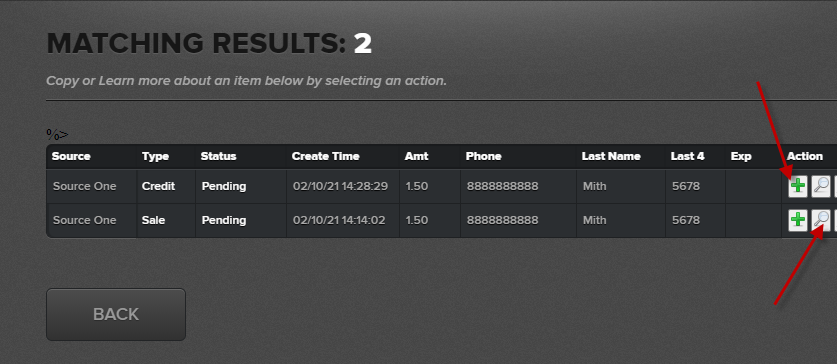Go back using the BACK button
Image resolution: width=837 pixels, height=364 pixels.
pos(116,314)
